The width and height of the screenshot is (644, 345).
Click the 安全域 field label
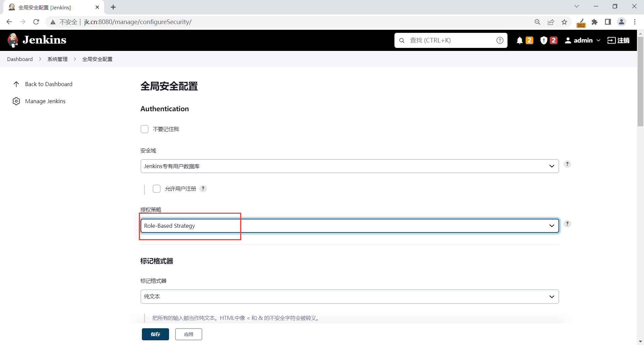(x=148, y=151)
